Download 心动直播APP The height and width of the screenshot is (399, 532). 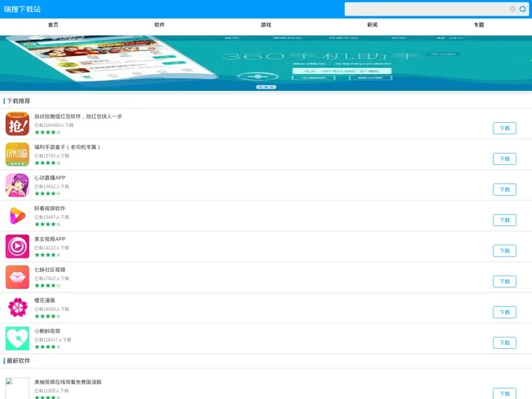click(x=505, y=189)
